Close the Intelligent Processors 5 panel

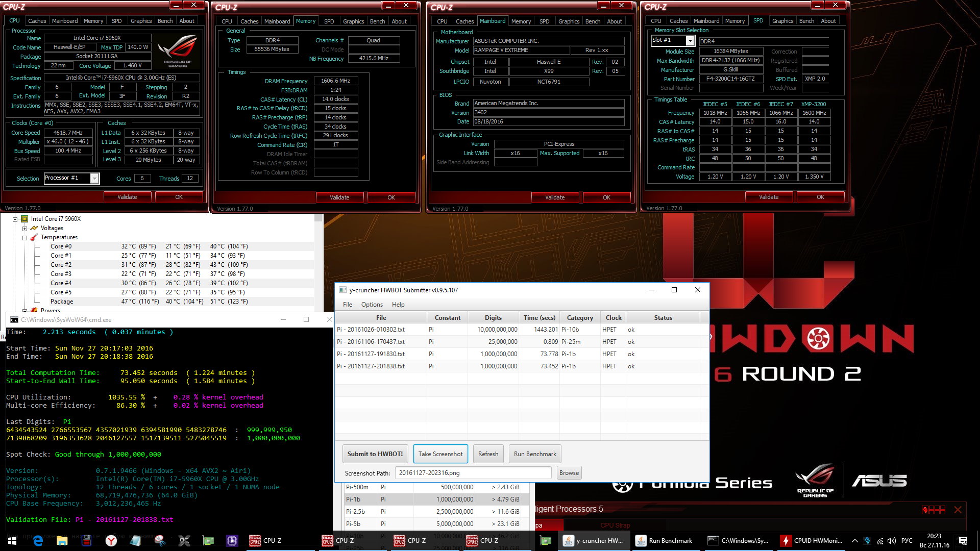pos(958,510)
